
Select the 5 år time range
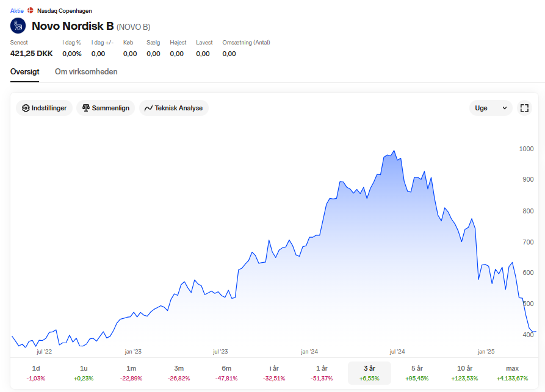point(417,373)
